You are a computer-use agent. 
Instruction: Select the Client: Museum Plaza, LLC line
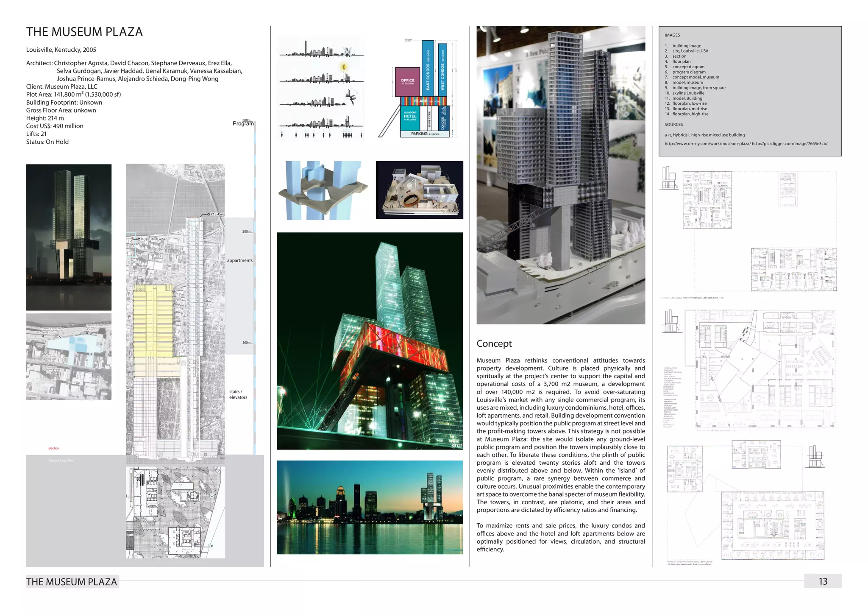tap(62, 87)
